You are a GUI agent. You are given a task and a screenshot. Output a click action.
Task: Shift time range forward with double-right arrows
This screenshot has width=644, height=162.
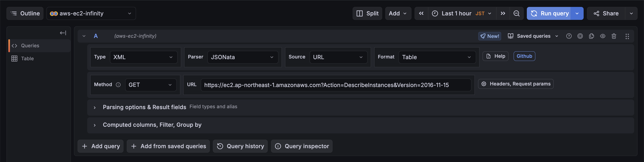pos(503,13)
